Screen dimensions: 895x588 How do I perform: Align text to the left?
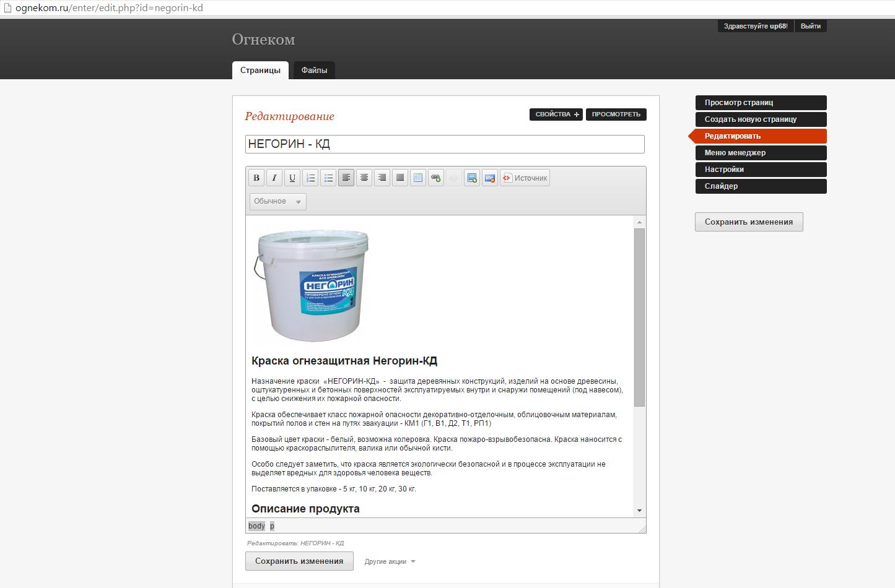pos(346,178)
